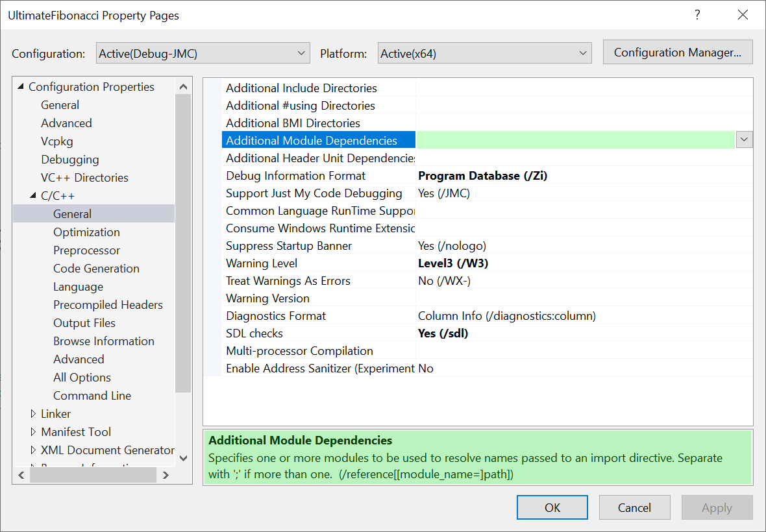The image size is (766, 532).
Task: Open Configuration Manager
Action: pyautogui.click(x=677, y=52)
